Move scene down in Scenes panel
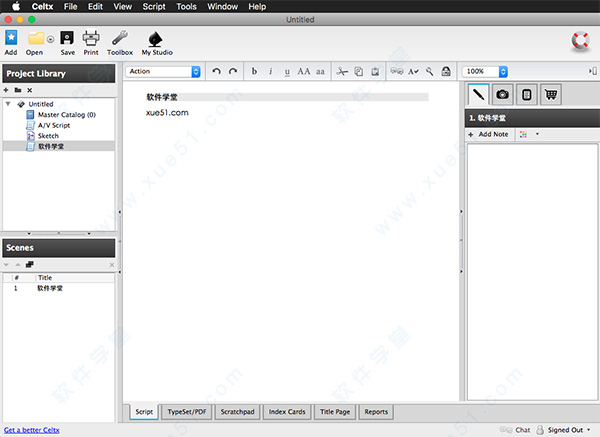600x437 pixels. point(6,264)
